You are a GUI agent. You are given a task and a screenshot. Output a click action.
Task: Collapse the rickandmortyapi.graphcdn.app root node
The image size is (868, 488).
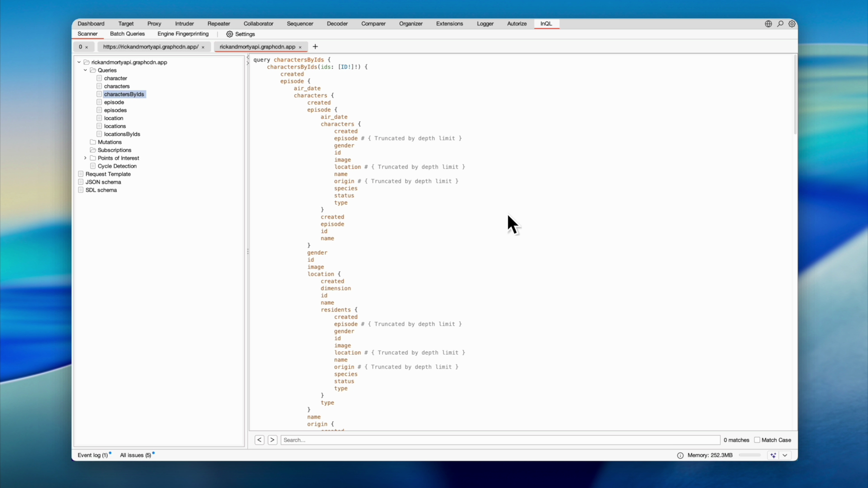point(79,62)
